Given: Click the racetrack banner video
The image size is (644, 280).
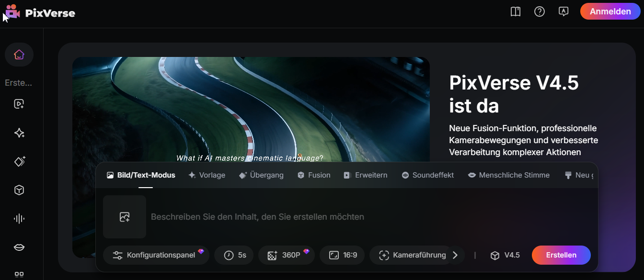Looking at the screenshot, I should pyautogui.click(x=251, y=110).
